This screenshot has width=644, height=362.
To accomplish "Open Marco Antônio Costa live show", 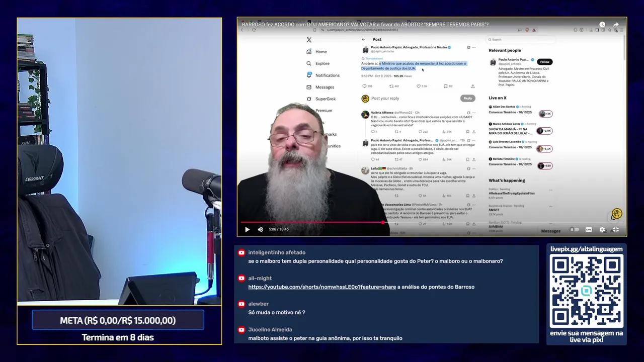I will [x=520, y=128].
